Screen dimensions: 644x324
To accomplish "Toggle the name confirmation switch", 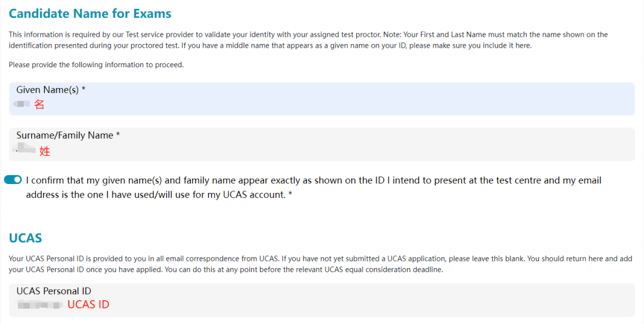I will coord(13,180).
